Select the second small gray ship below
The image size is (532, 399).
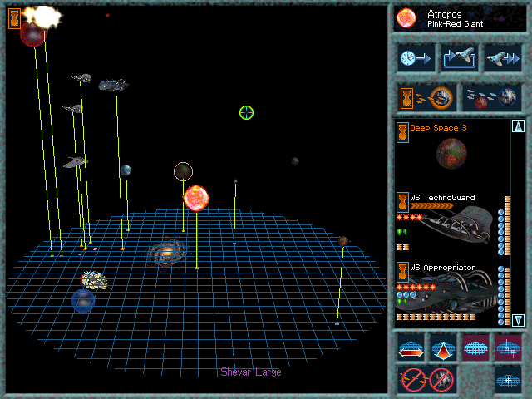pos(73,108)
